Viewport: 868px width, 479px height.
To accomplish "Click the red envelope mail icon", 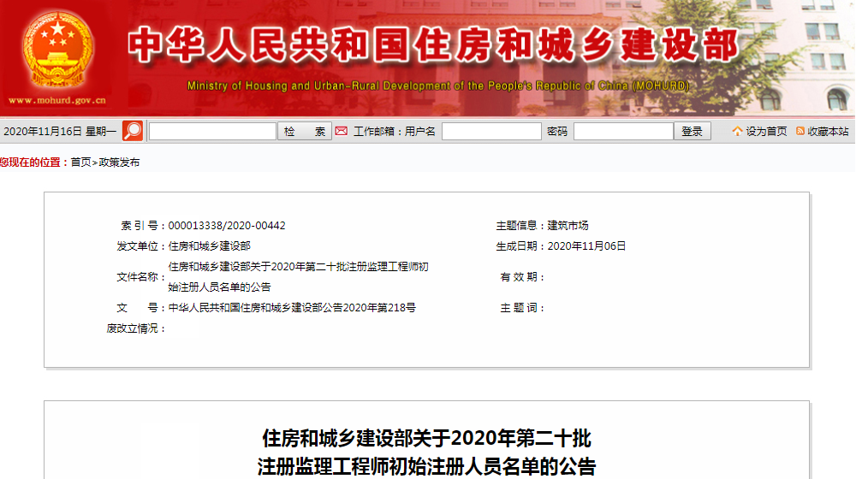I will (342, 131).
